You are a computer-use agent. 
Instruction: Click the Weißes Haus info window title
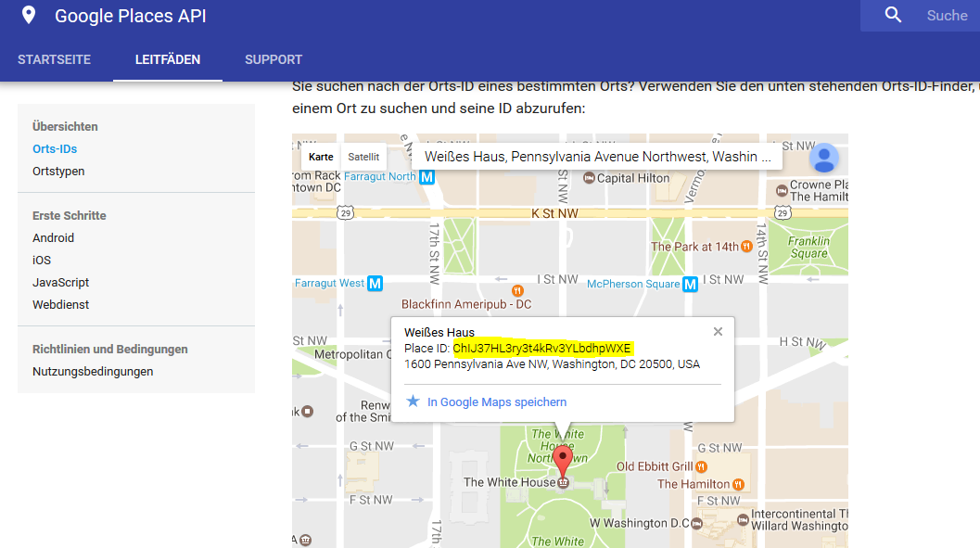439,333
